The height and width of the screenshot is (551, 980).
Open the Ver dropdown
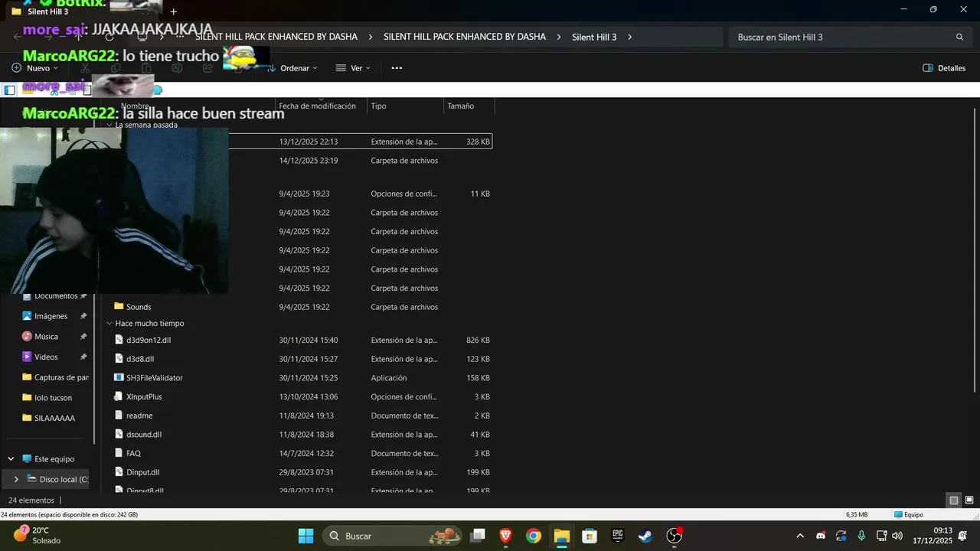pos(353,68)
